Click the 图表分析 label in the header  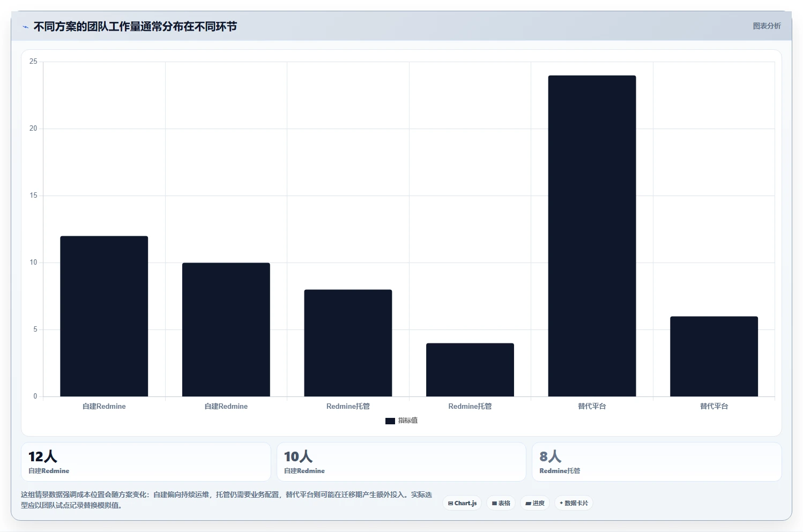767,26
